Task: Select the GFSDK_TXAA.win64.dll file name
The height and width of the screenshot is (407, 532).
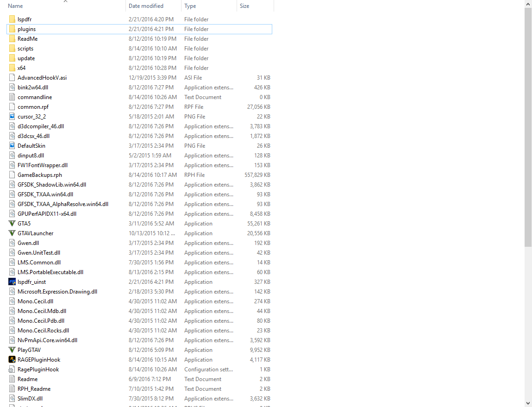Action: [45, 194]
